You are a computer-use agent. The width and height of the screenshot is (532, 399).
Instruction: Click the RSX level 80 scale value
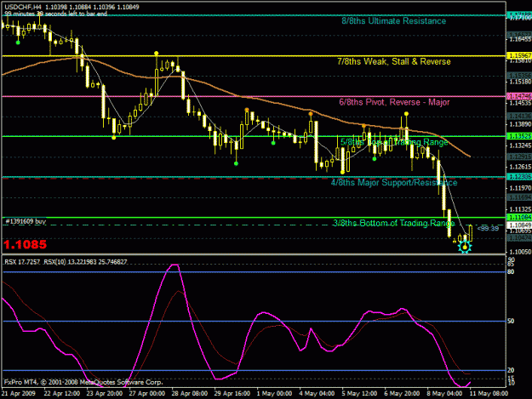(511, 272)
